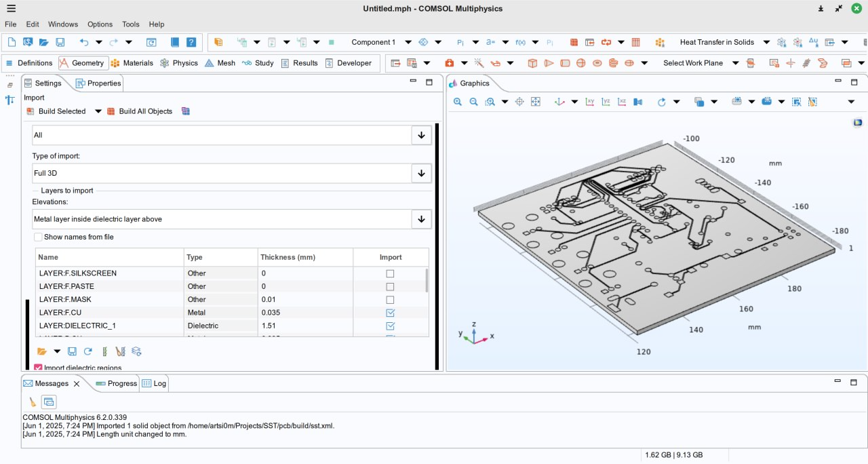The image size is (868, 464).
Task: Toggle the Show names from file checkbox
Action: point(39,237)
